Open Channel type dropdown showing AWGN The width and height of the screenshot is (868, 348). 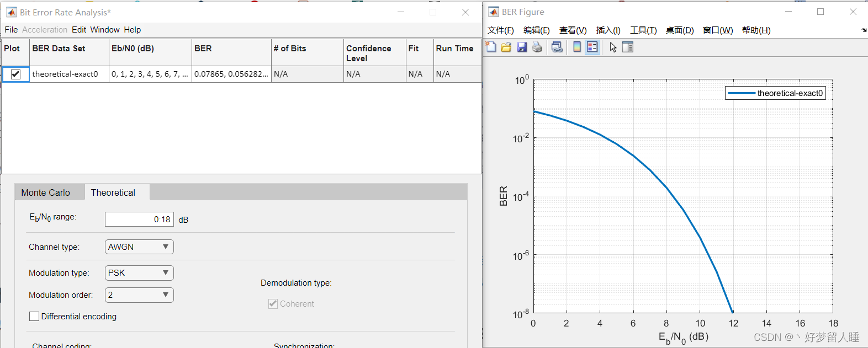pyautogui.click(x=139, y=247)
